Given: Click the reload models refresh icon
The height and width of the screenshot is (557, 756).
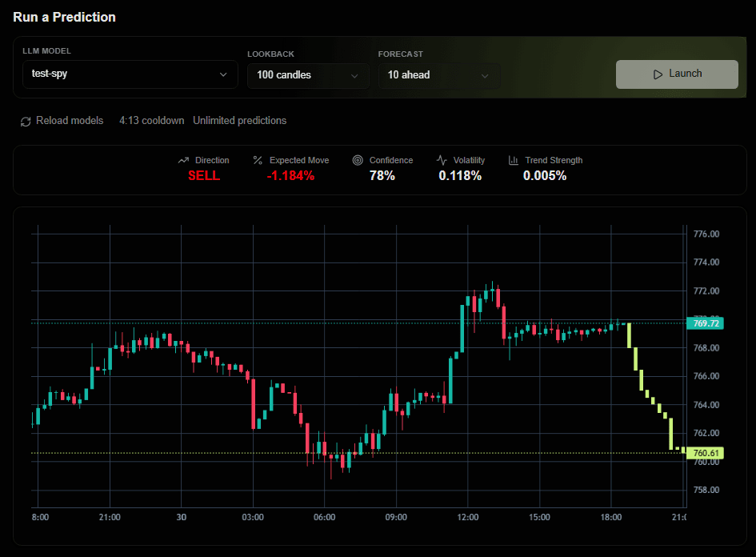Looking at the screenshot, I should click(26, 122).
